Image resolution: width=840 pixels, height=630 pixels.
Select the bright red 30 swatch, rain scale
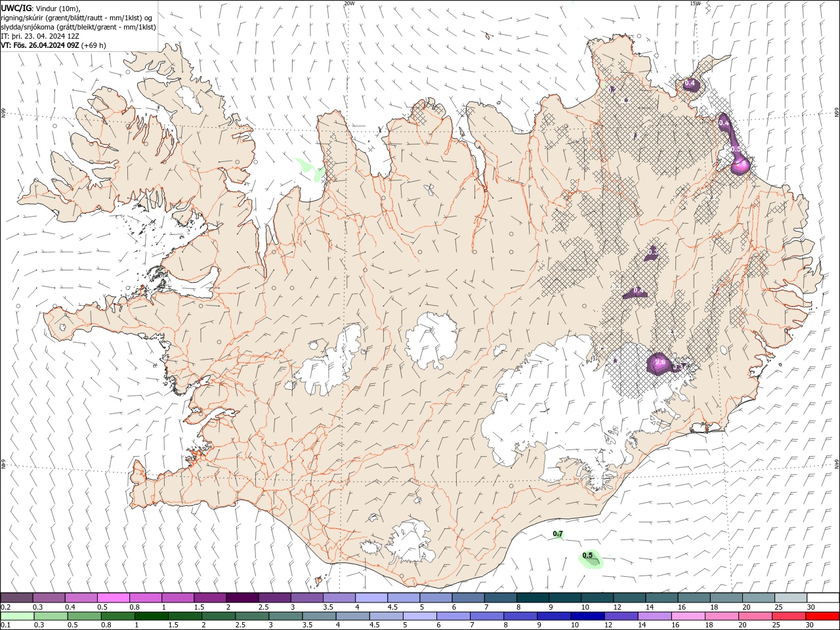tap(823, 616)
